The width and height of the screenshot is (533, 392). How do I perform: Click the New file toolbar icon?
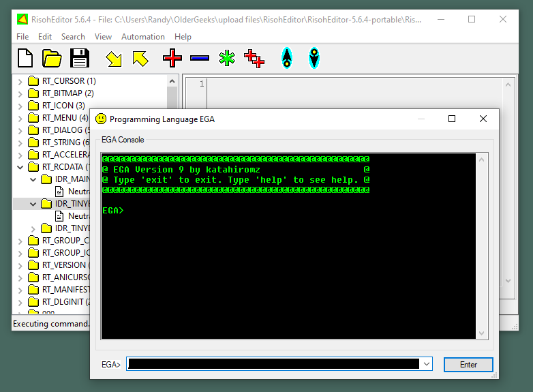[x=25, y=58]
